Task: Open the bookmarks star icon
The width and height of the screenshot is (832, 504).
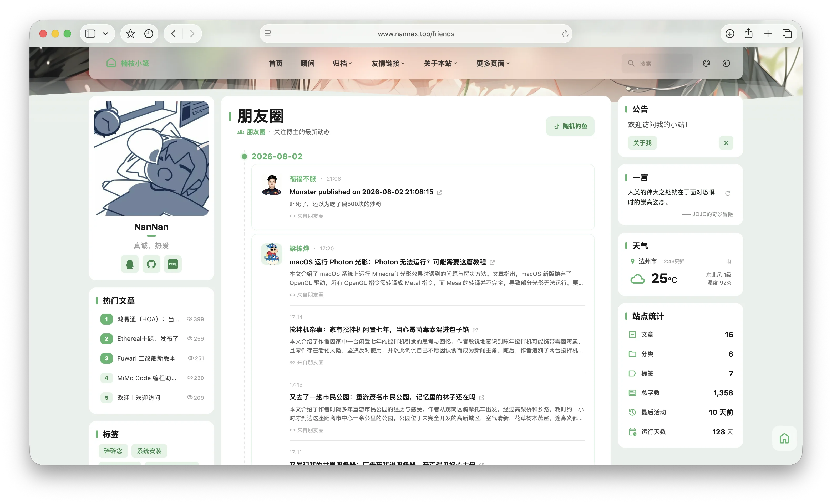Action: pyautogui.click(x=130, y=34)
